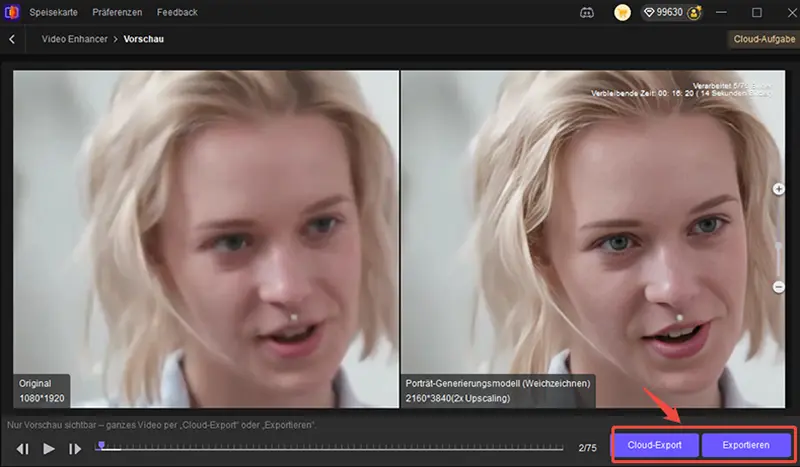The image size is (800, 467).
Task: Click the purple playhead timeline marker
Action: tap(102, 446)
